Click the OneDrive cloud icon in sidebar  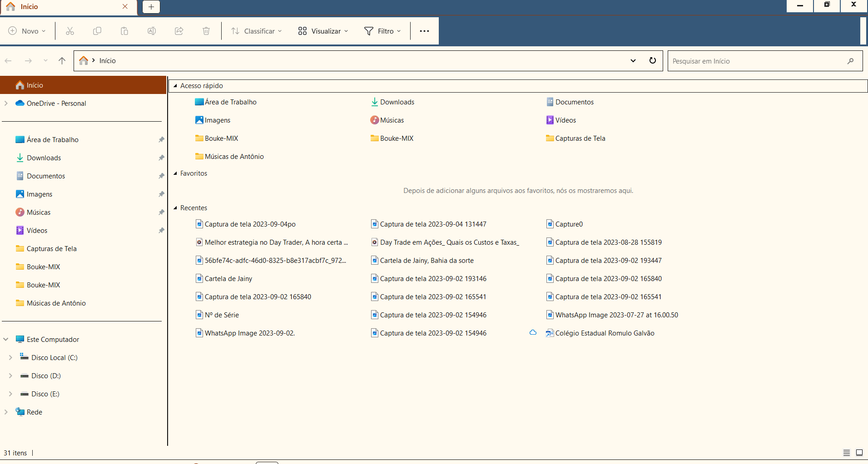[x=20, y=103]
